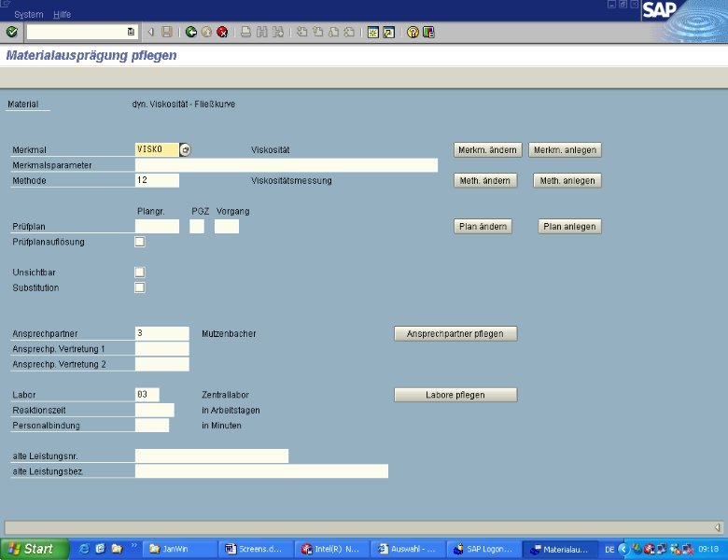Click the Meth. anlegen button
This screenshot has width=728, height=560.
tap(567, 180)
